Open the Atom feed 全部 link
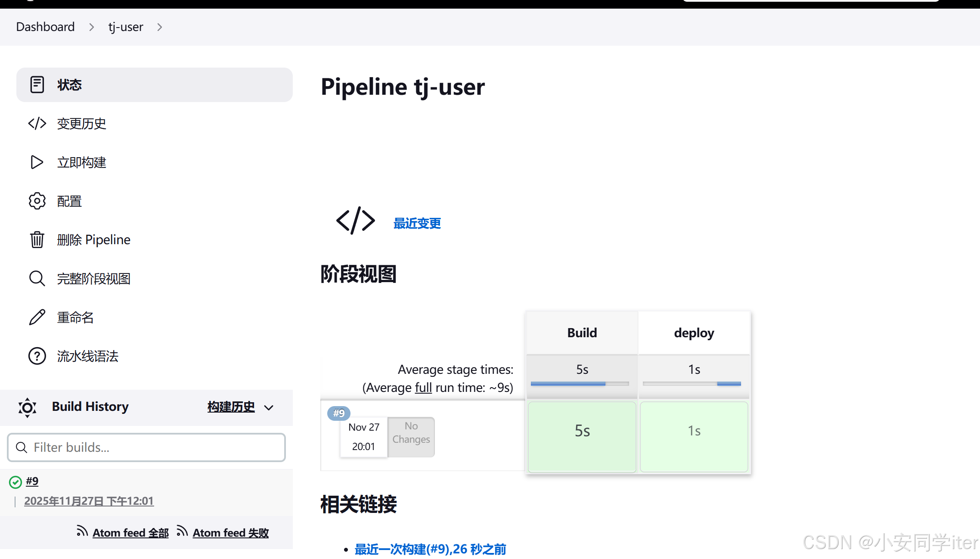The width and height of the screenshot is (980, 559). coord(130,533)
